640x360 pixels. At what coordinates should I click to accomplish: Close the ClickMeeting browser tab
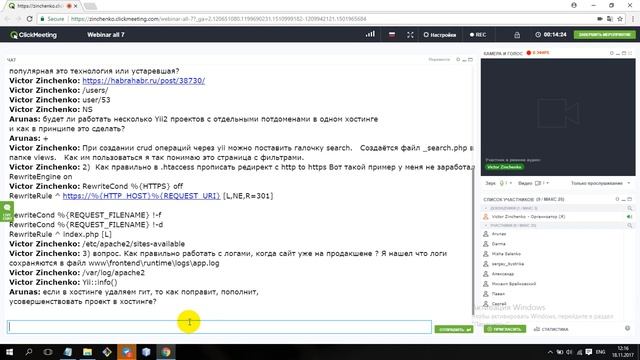(x=76, y=6)
